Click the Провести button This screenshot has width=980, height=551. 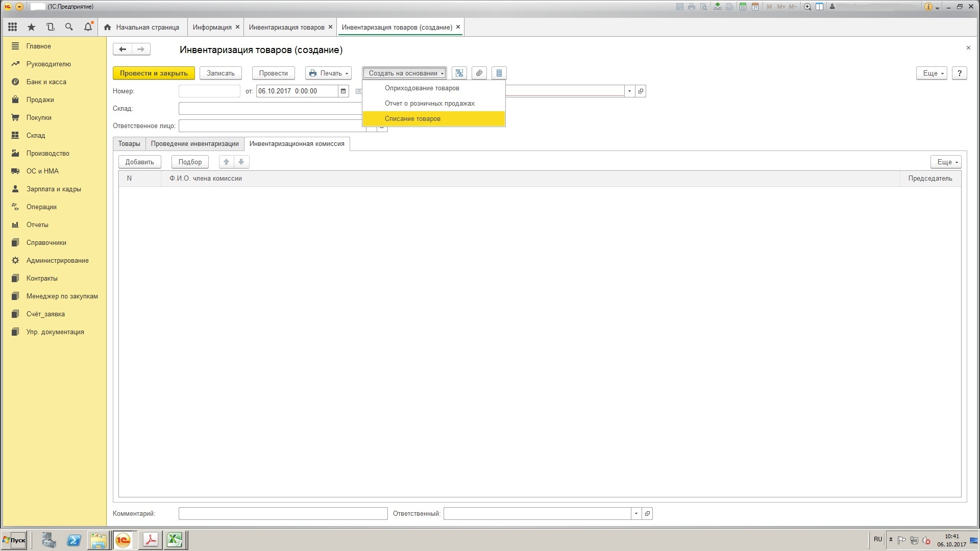pos(273,73)
